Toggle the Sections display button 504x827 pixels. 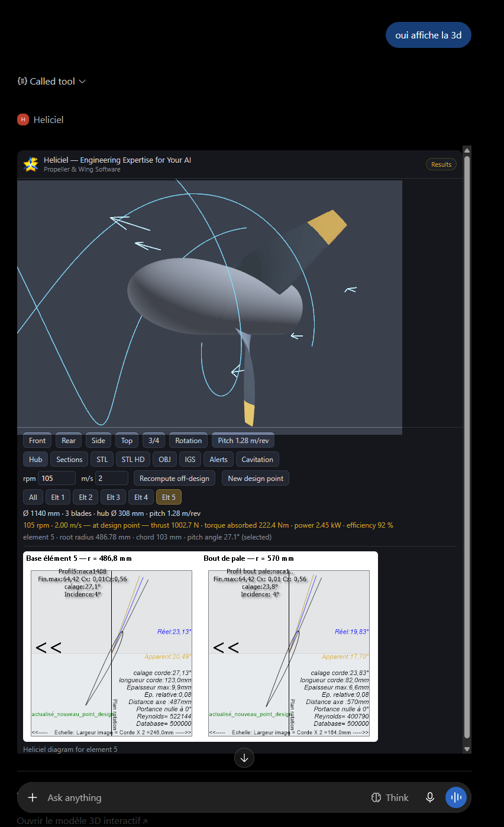point(69,460)
